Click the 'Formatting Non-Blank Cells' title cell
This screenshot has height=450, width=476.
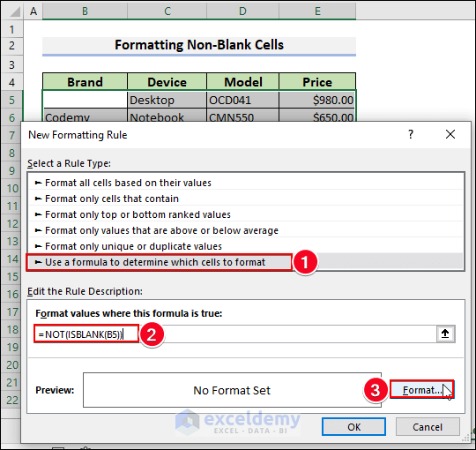pos(199,46)
